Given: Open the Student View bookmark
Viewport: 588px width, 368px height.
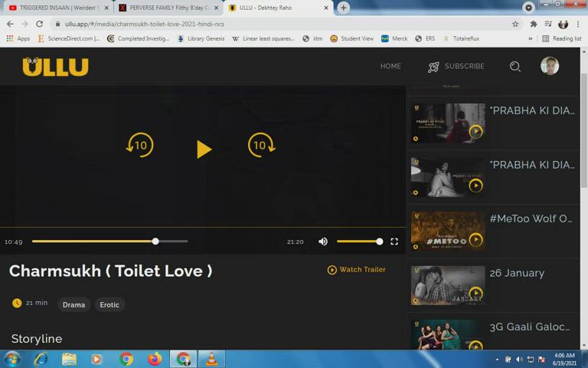Looking at the screenshot, I should tap(351, 38).
